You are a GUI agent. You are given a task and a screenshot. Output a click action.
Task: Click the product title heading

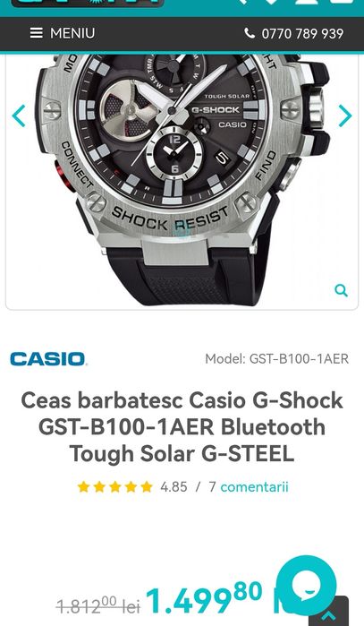182,427
